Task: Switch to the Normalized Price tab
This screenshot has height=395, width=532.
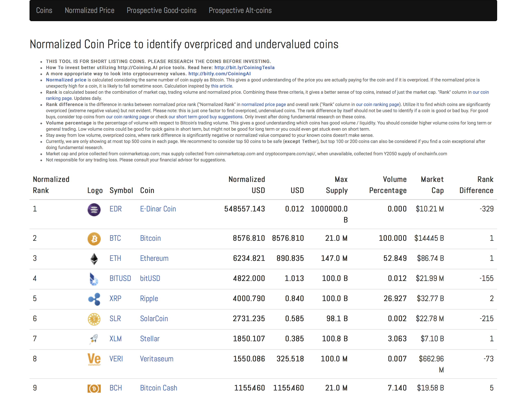Action: tap(89, 10)
